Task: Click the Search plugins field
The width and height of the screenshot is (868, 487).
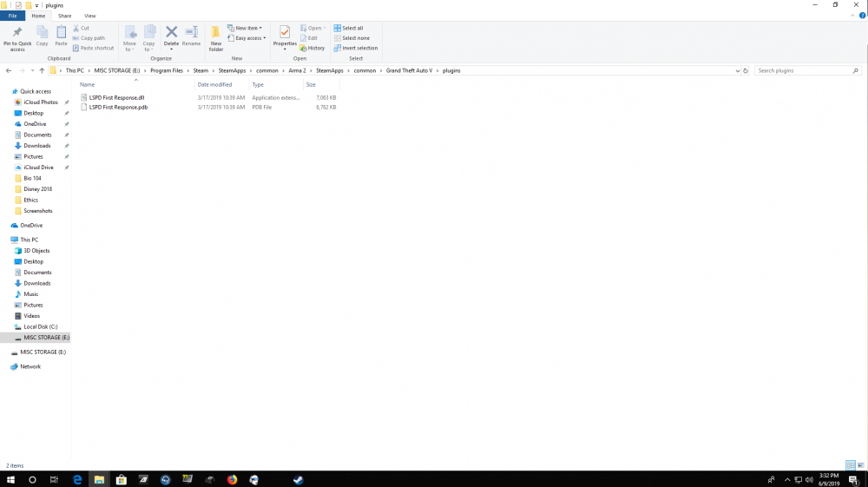Action: (x=807, y=71)
